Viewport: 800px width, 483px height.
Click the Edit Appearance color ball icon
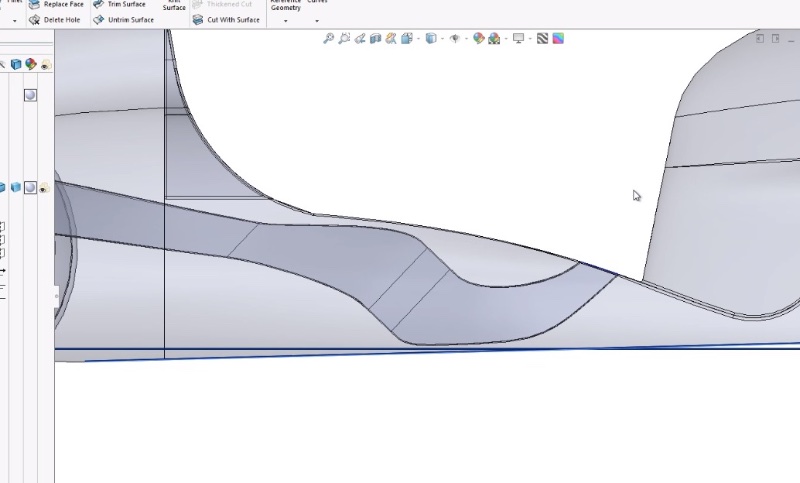[x=479, y=39]
